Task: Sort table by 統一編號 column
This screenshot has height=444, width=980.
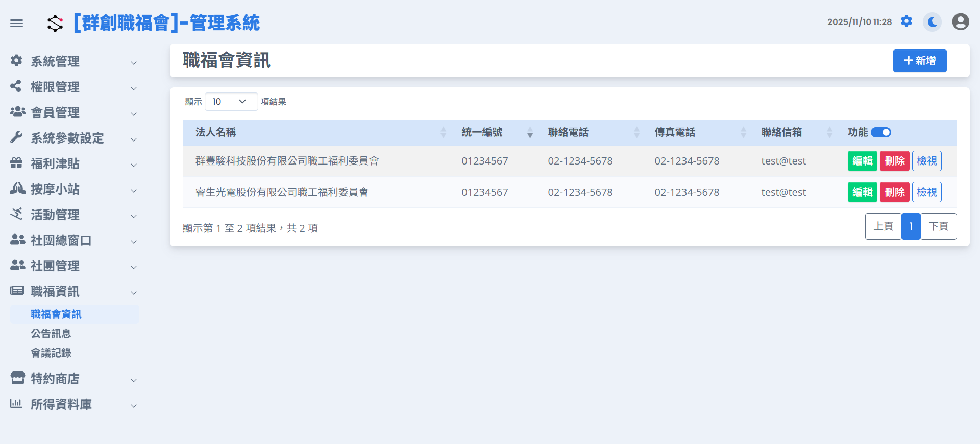Action: (x=530, y=132)
